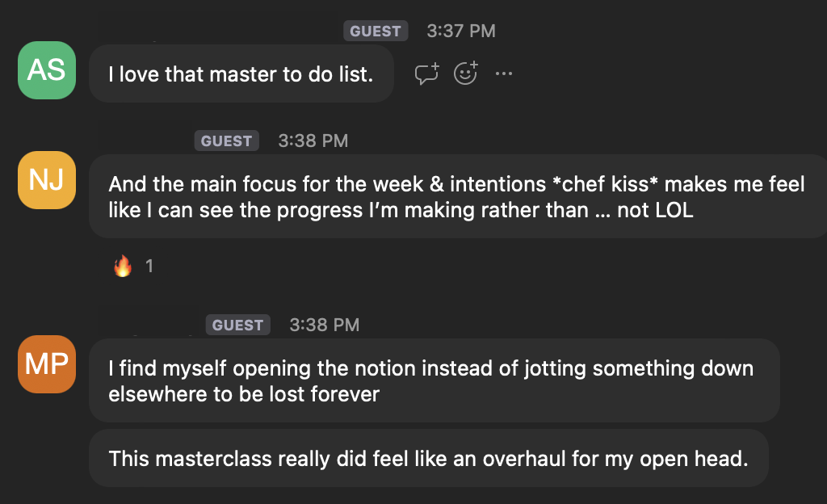Click the GUEST badge above MP's message

coord(238,325)
